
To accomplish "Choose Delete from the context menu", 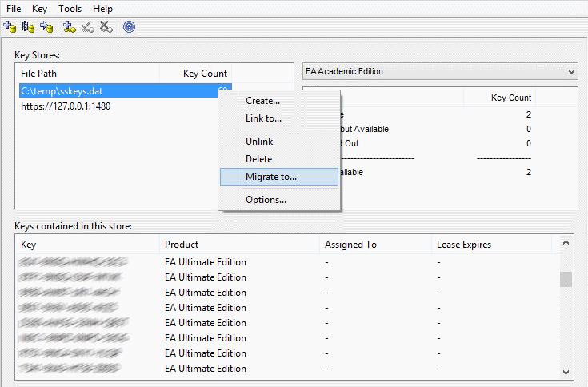I will point(258,159).
